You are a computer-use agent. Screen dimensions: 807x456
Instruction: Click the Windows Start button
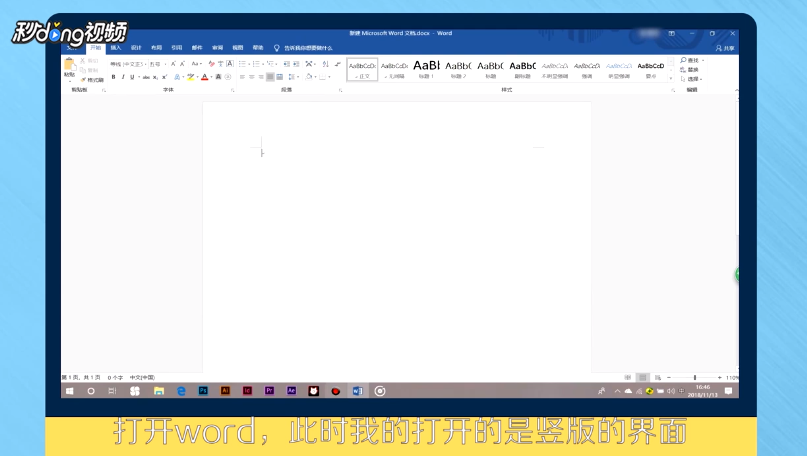coord(70,391)
